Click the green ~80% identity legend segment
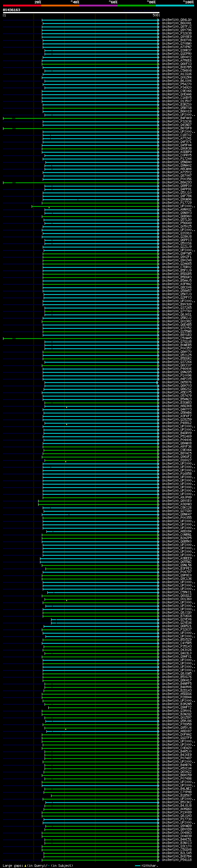197x868 pixels. [137, 6]
